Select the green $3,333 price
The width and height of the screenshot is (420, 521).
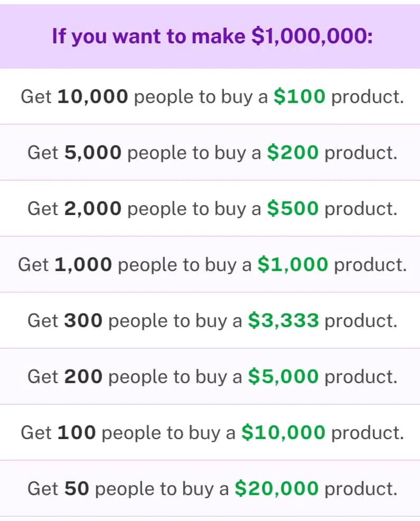[x=283, y=321]
